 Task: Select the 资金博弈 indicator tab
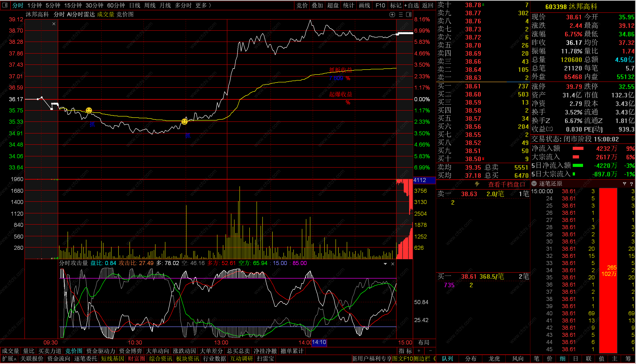point(131,351)
